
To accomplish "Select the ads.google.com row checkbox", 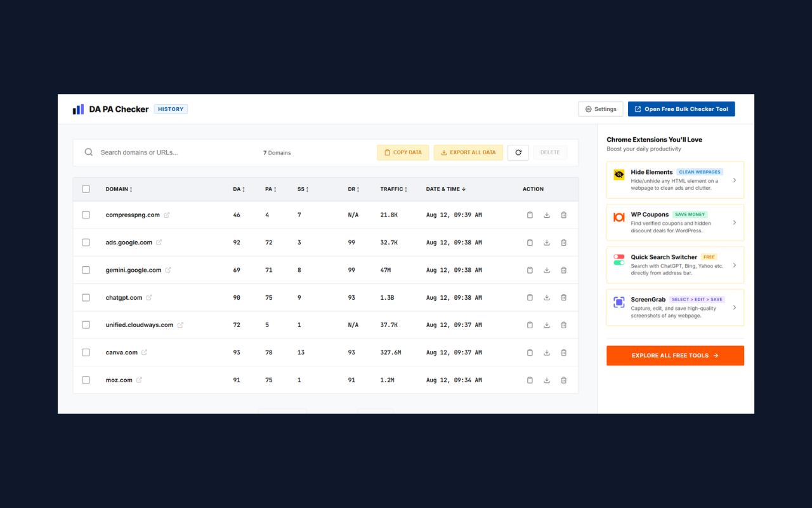I will click(86, 243).
